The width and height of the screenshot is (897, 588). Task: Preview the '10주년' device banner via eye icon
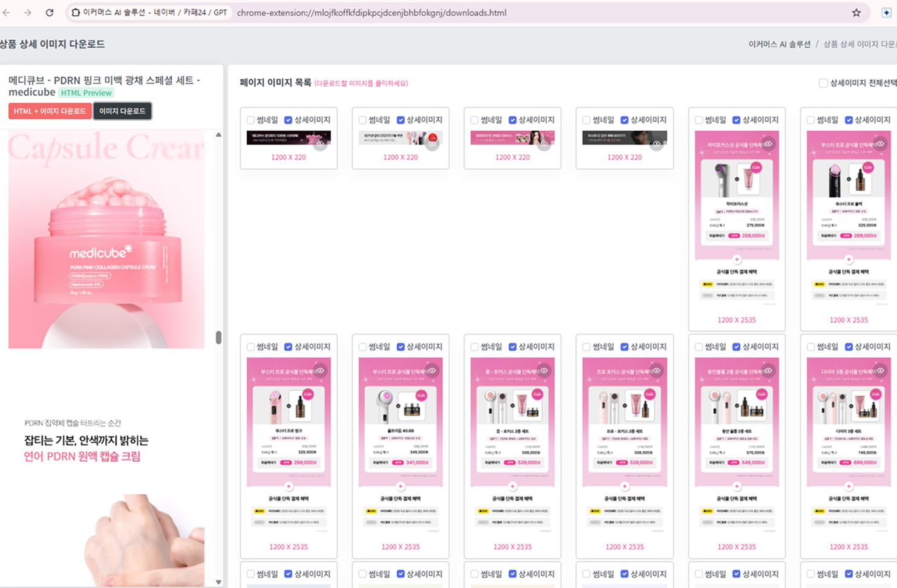[x=432, y=144]
